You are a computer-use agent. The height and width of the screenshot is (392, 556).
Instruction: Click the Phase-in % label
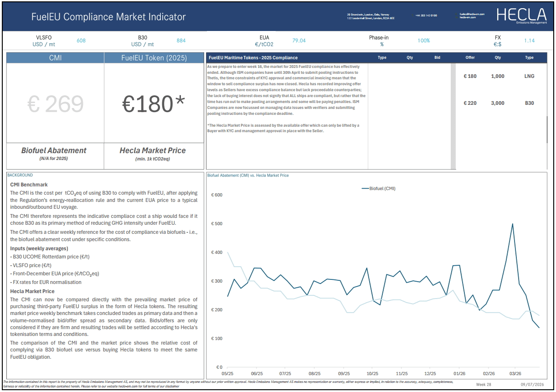pos(379,41)
